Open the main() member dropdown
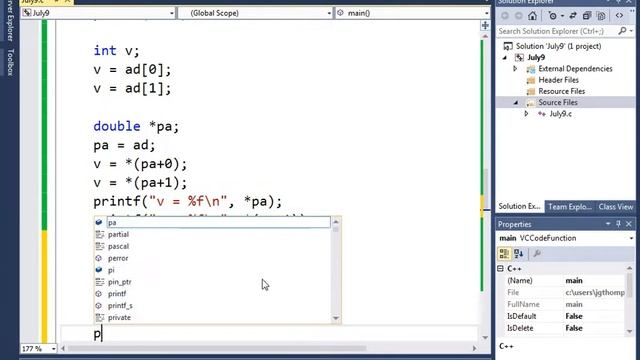Screen dimensions: 640x360 click(487, 13)
